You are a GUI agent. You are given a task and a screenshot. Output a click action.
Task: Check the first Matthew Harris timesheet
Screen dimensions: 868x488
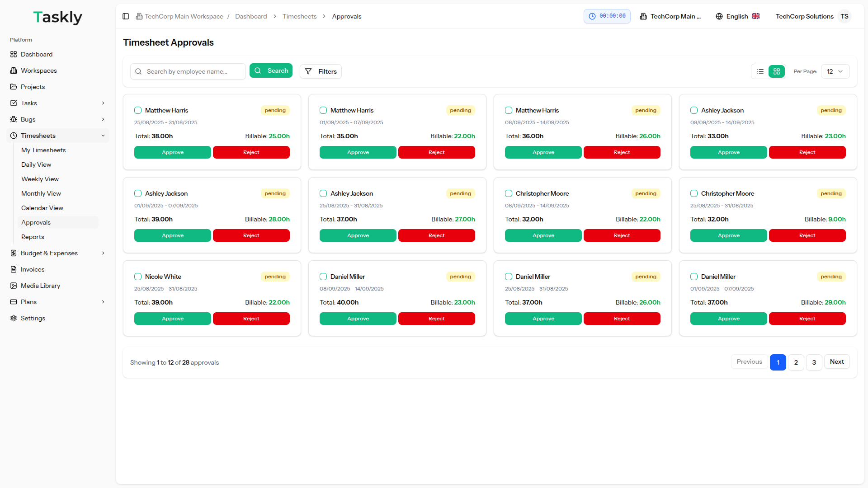tap(138, 110)
